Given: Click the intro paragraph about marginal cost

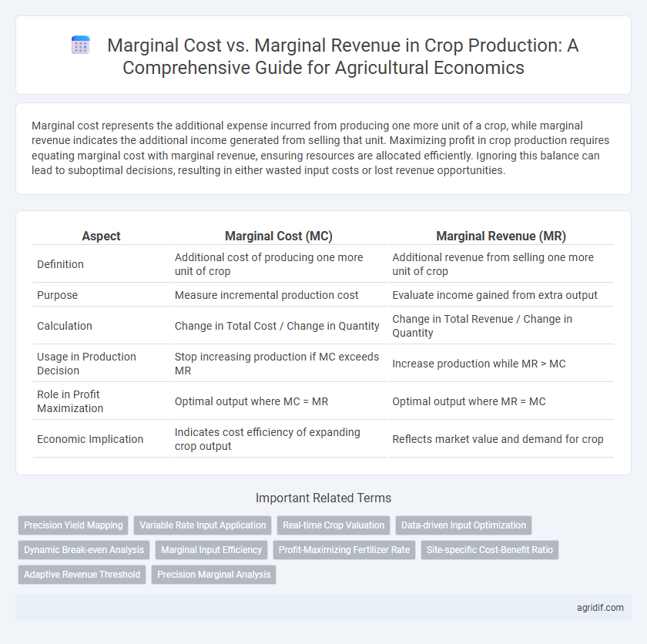Looking at the screenshot, I should coord(320,148).
